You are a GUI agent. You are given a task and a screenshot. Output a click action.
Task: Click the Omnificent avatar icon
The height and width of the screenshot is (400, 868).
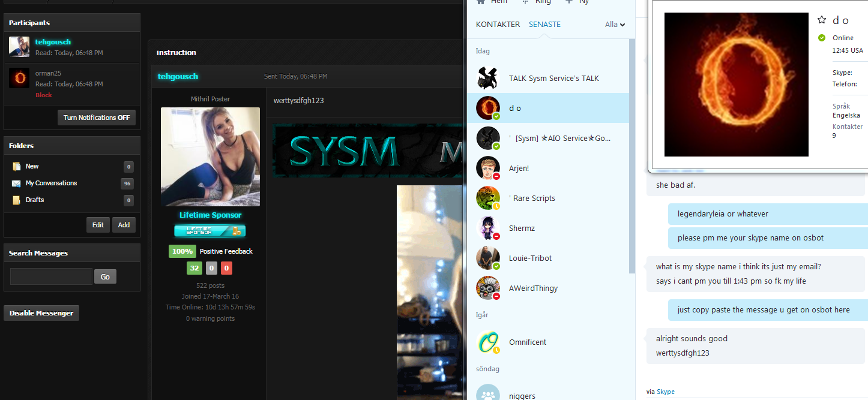pyautogui.click(x=488, y=342)
